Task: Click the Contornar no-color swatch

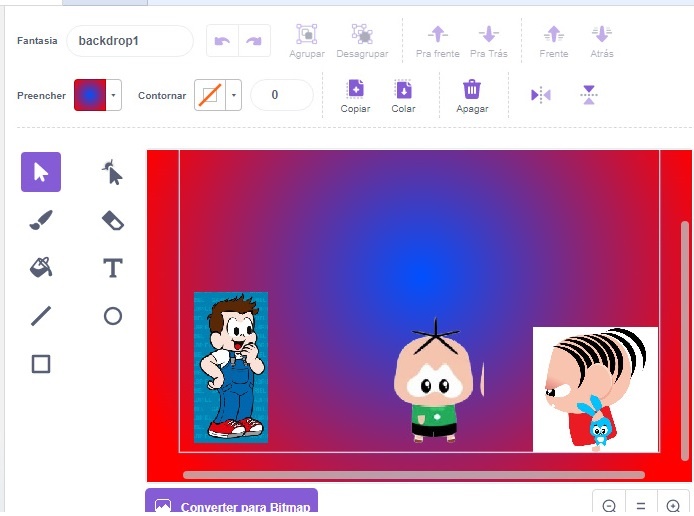Action: pos(210,95)
